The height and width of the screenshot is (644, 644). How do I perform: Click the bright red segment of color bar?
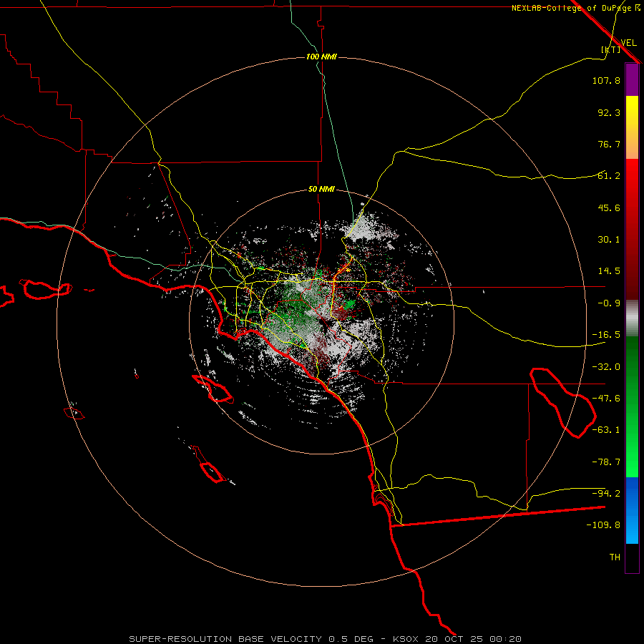[x=632, y=229]
